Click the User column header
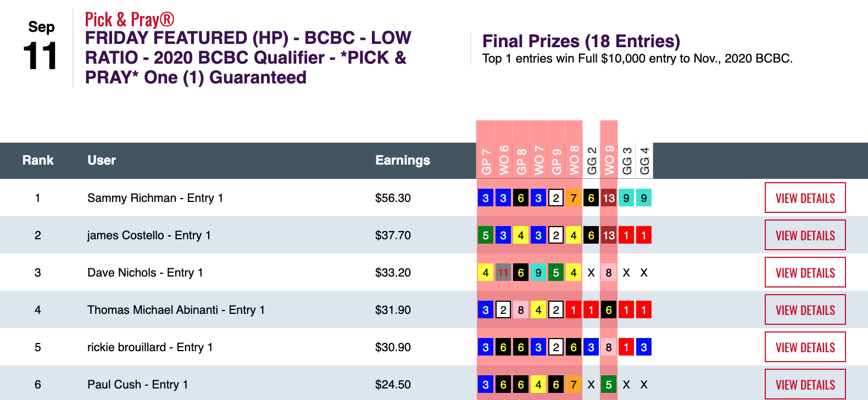This screenshot has width=868, height=400. 102,160
